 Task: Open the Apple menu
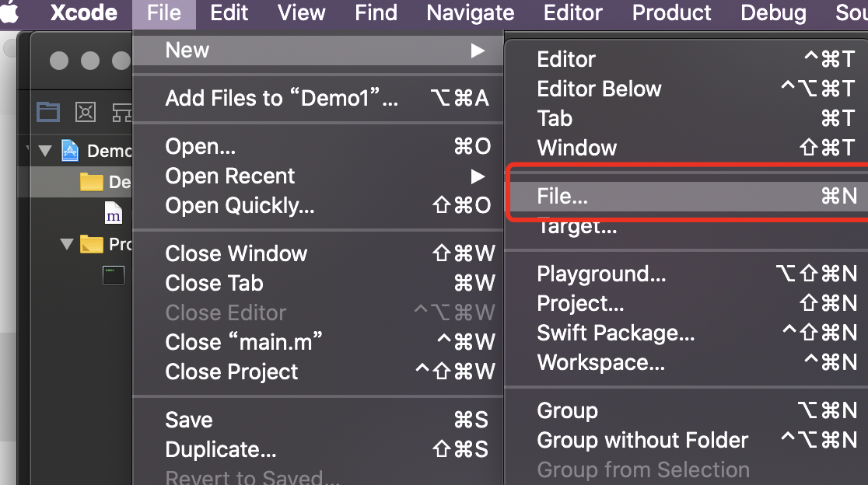(x=9, y=12)
